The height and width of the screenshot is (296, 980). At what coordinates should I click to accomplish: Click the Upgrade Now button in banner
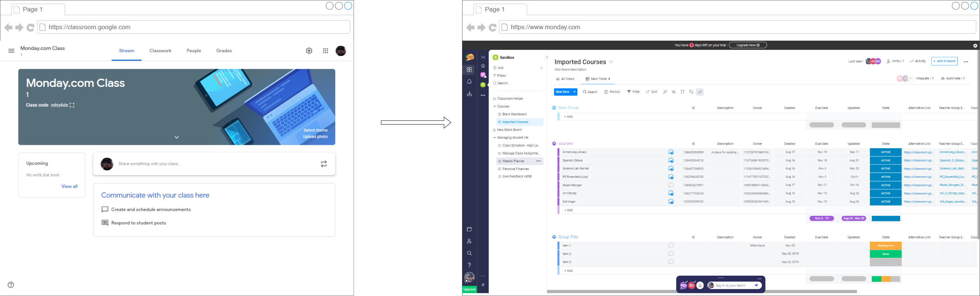(748, 45)
